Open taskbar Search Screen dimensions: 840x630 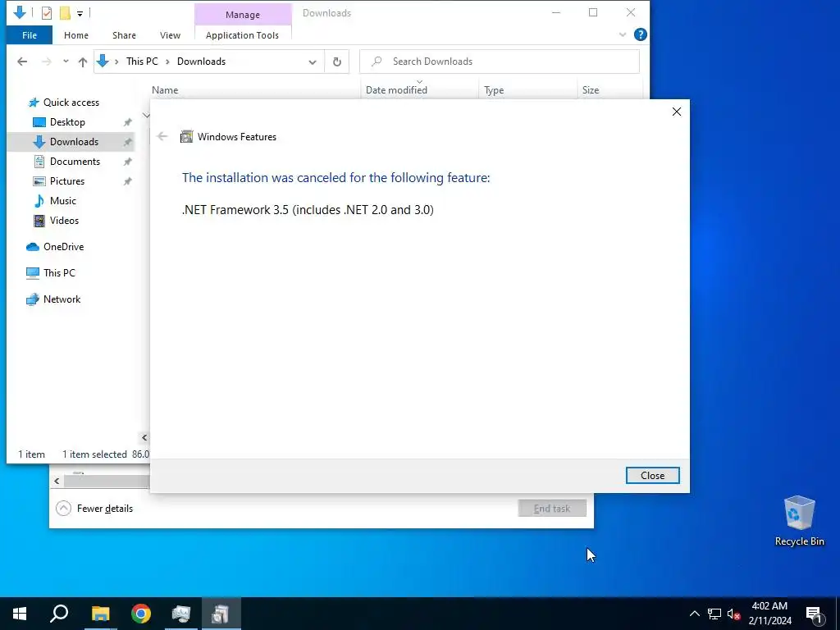click(x=59, y=614)
